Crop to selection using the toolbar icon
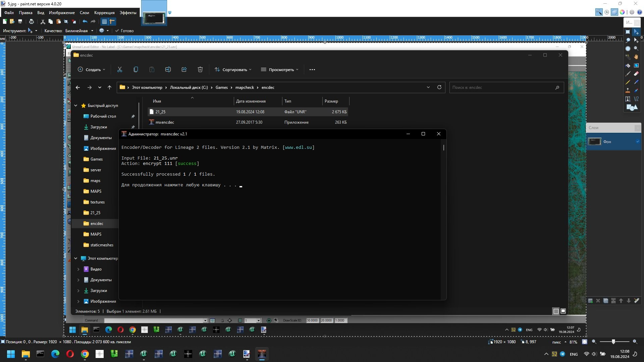 tap(66, 21)
